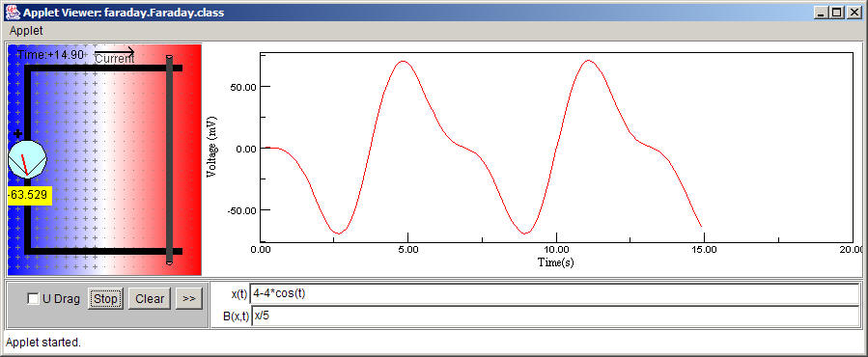Click the red voltage curve's first peak

(x=404, y=61)
